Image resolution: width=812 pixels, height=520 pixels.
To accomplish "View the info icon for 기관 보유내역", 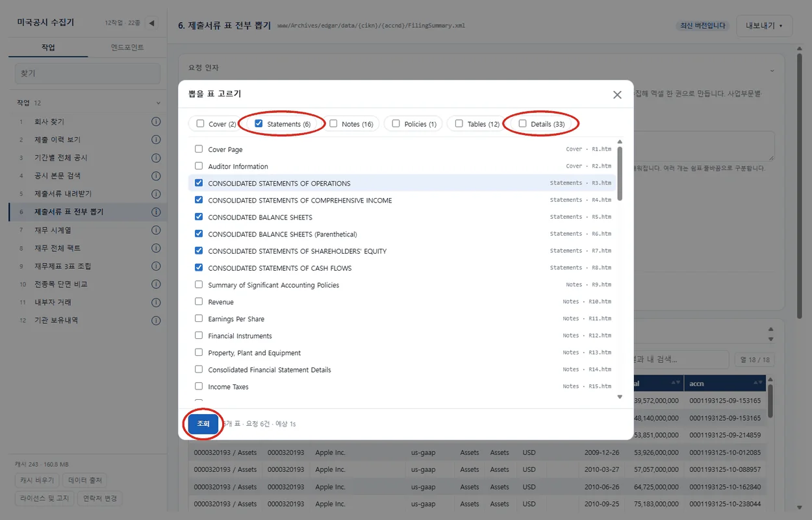I will (x=156, y=321).
